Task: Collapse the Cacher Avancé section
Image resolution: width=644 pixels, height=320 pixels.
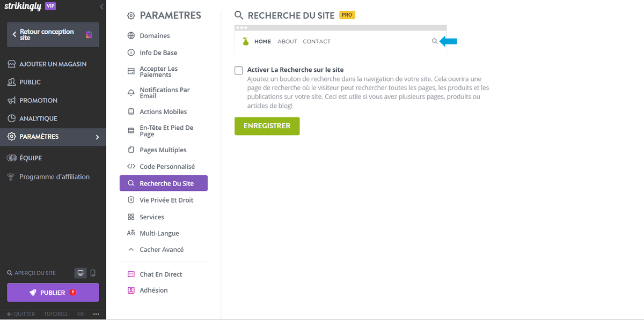Action: pyautogui.click(x=129, y=249)
